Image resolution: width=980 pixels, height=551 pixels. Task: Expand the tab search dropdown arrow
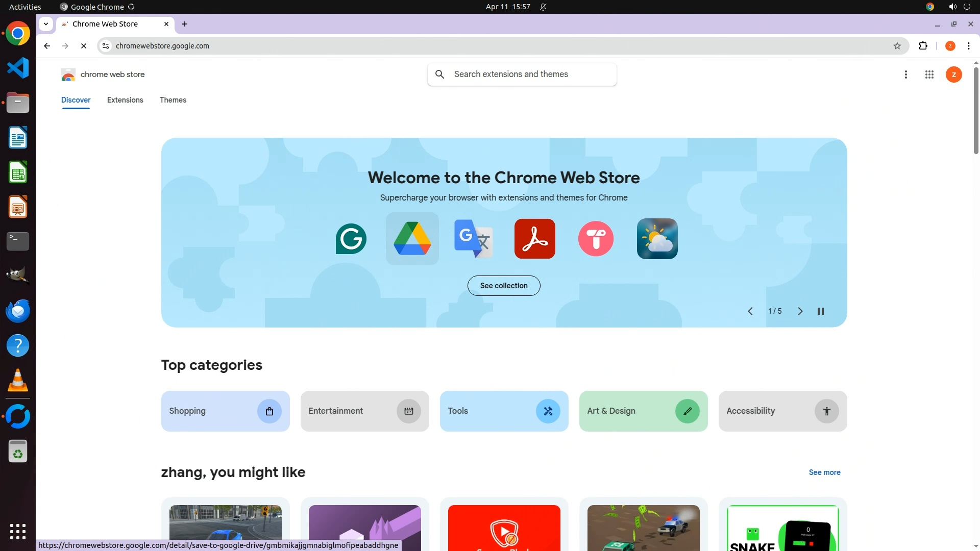pyautogui.click(x=46, y=24)
